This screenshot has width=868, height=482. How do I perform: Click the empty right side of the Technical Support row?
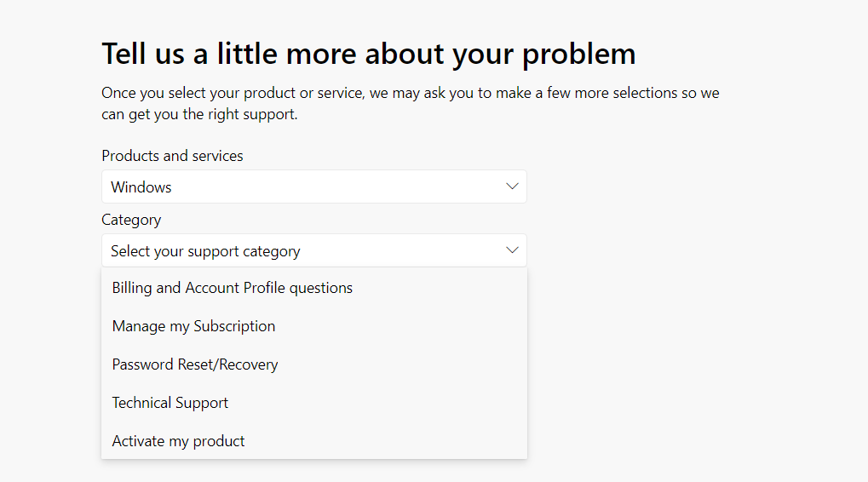[x=426, y=403]
